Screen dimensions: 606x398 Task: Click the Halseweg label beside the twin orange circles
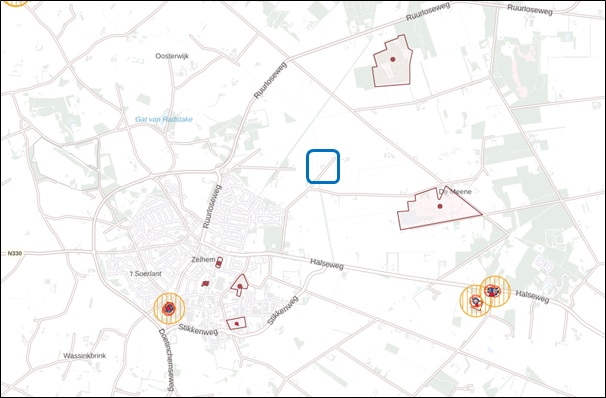(532, 296)
